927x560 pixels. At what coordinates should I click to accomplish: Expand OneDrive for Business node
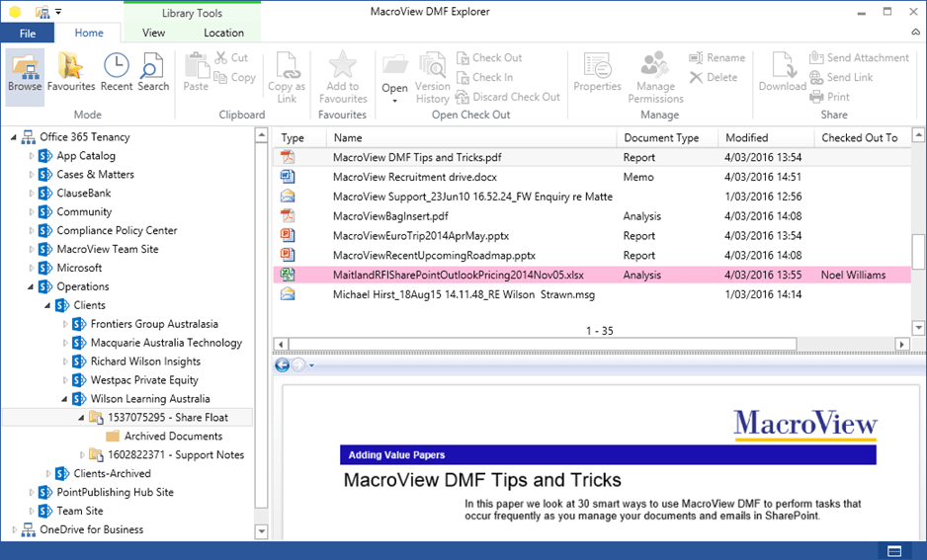point(14,529)
